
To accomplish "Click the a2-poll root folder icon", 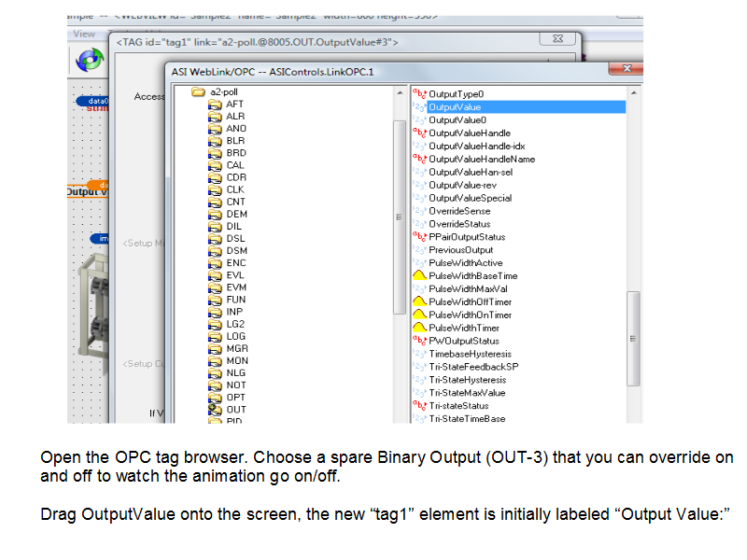I will click(x=198, y=91).
